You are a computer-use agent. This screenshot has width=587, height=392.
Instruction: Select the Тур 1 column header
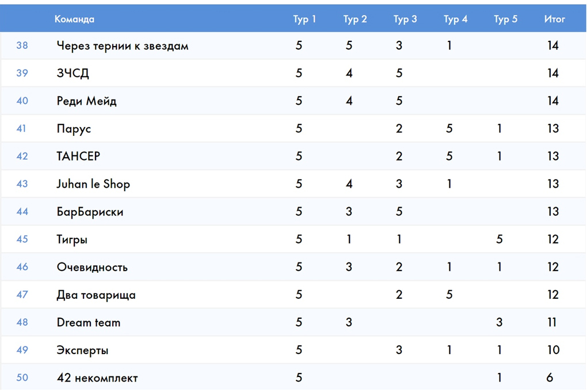(x=304, y=19)
